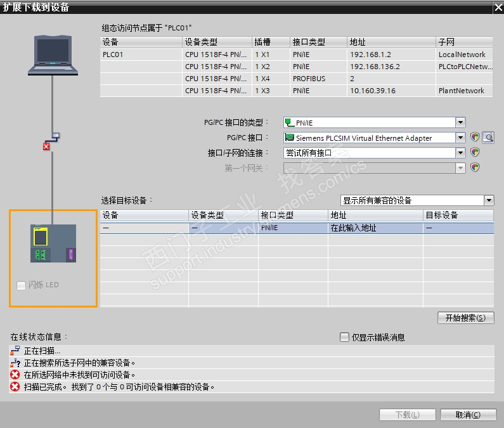504x428 pixels.
Task: Click the searching compatible devices status icon
Action: [15, 363]
